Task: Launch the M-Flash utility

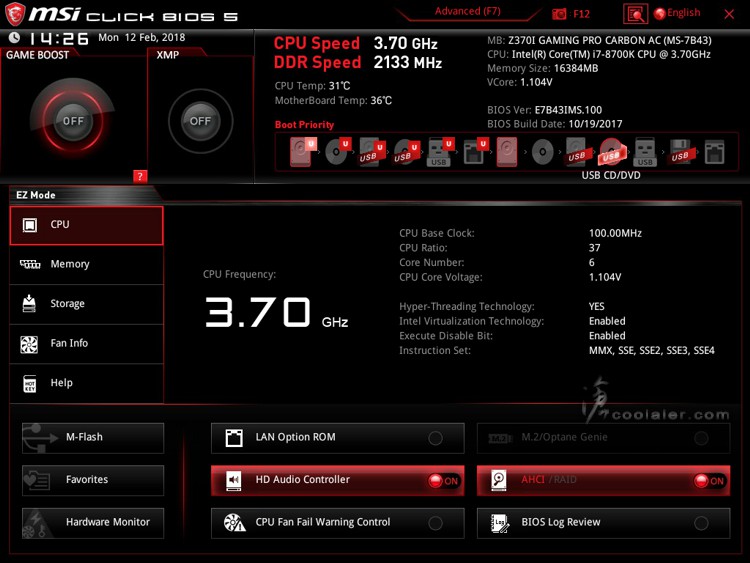Action: [93, 438]
